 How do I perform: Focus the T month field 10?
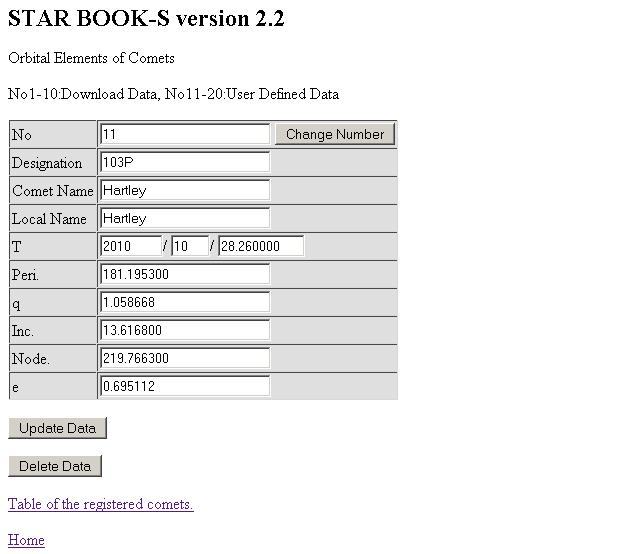pyautogui.click(x=190, y=246)
